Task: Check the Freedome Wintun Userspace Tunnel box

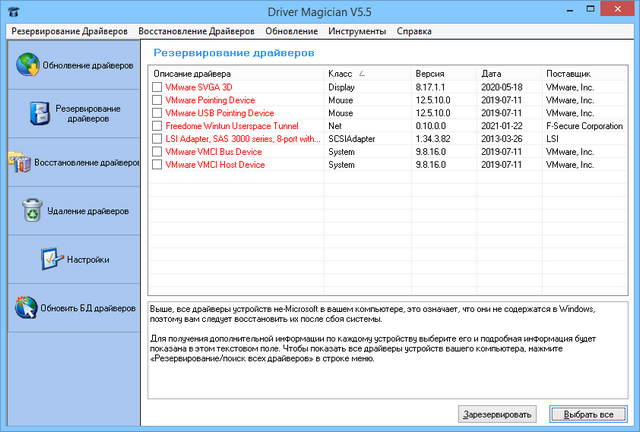Action: [157, 126]
